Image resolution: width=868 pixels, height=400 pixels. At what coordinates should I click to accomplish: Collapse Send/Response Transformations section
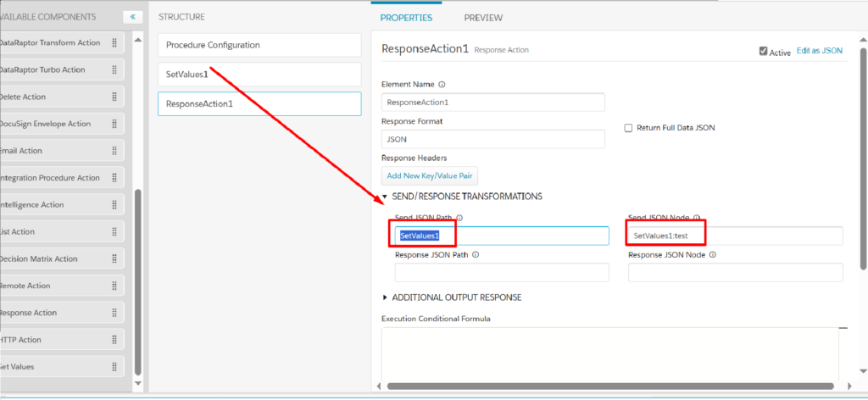(385, 197)
